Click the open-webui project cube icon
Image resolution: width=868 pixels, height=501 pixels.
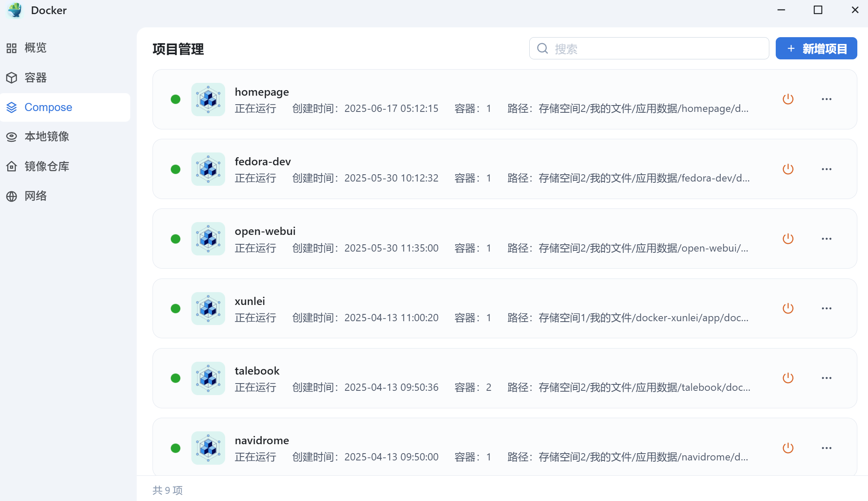(208, 239)
